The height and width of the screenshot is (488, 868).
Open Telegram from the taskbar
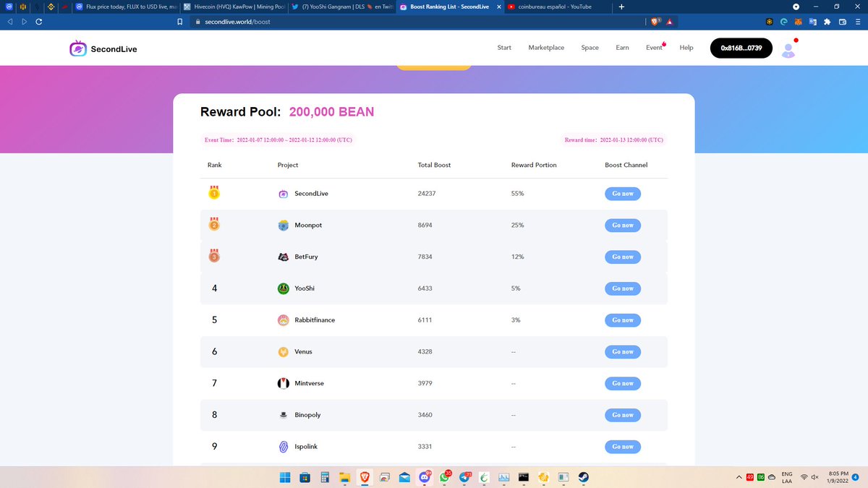[464, 477]
